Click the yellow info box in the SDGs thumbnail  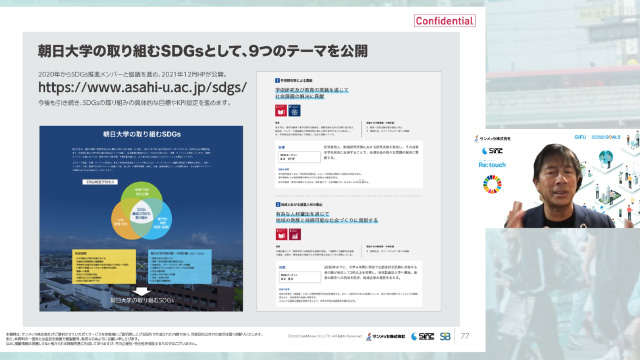coord(104,267)
